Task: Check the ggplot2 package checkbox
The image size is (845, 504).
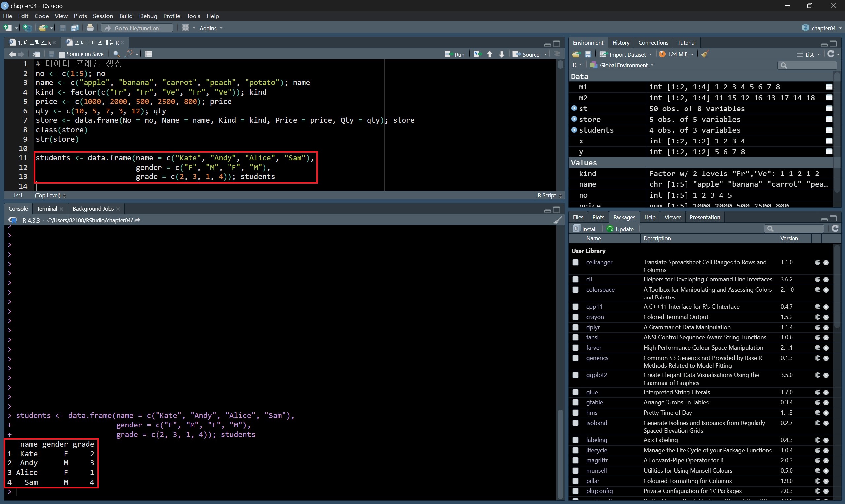Action: (576, 375)
